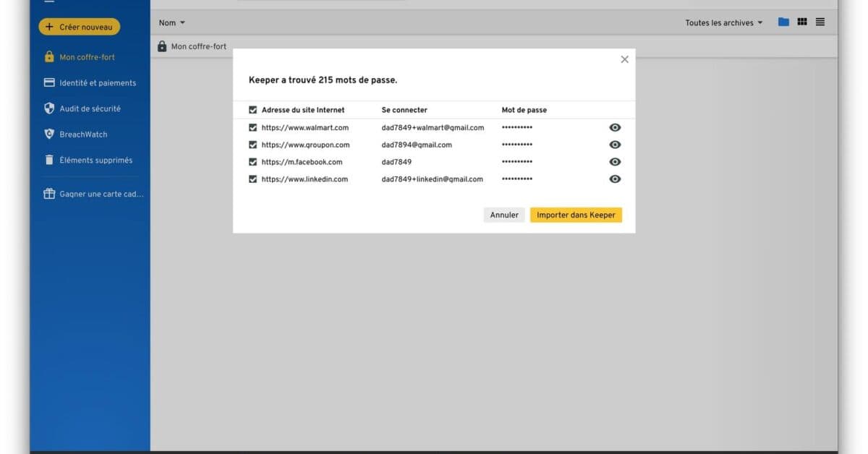The height and width of the screenshot is (454, 868).
Task: Click login dad7849+walmart@gmail.com
Action: pyautogui.click(x=433, y=127)
